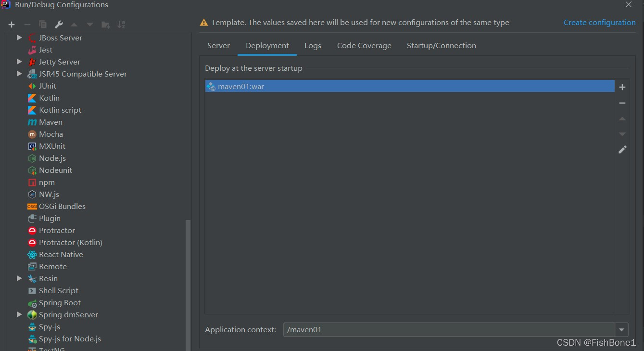Expand the JBoss Server node
Viewport: 644px width, 351px height.
point(19,38)
